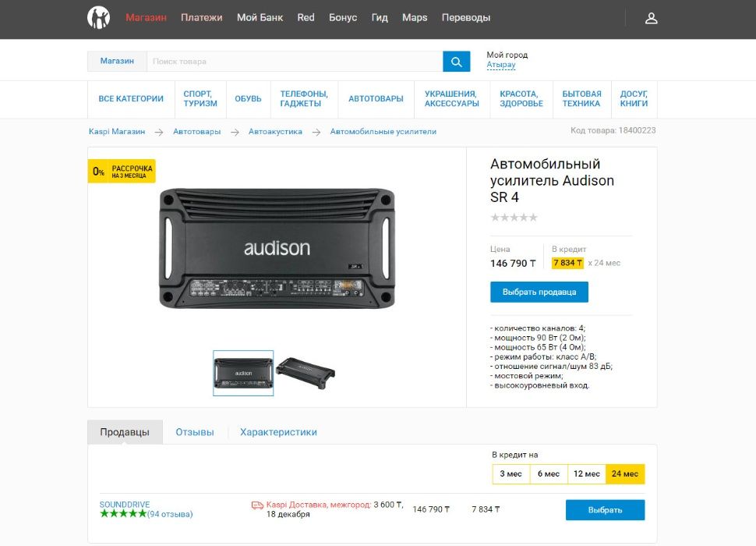The image size is (756, 546).
Task: Switch to Продавцы tab
Action: [125, 432]
